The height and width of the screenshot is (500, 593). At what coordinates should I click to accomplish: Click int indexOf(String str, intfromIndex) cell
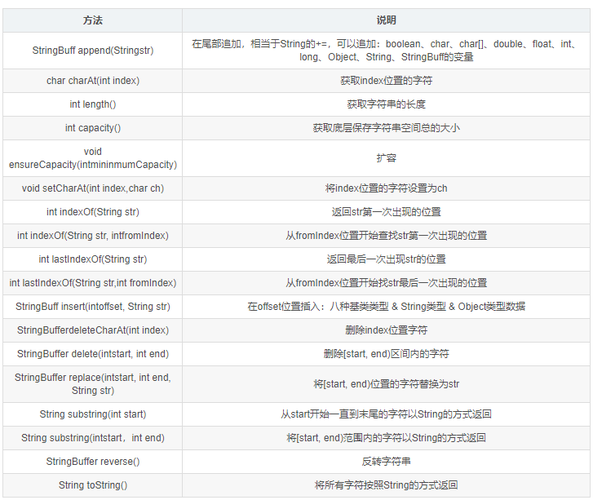pos(93,236)
